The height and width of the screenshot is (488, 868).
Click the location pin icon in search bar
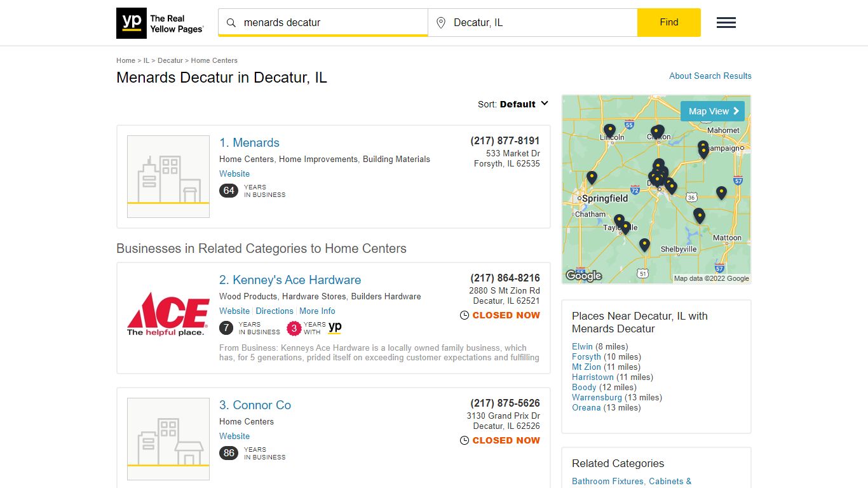(441, 23)
